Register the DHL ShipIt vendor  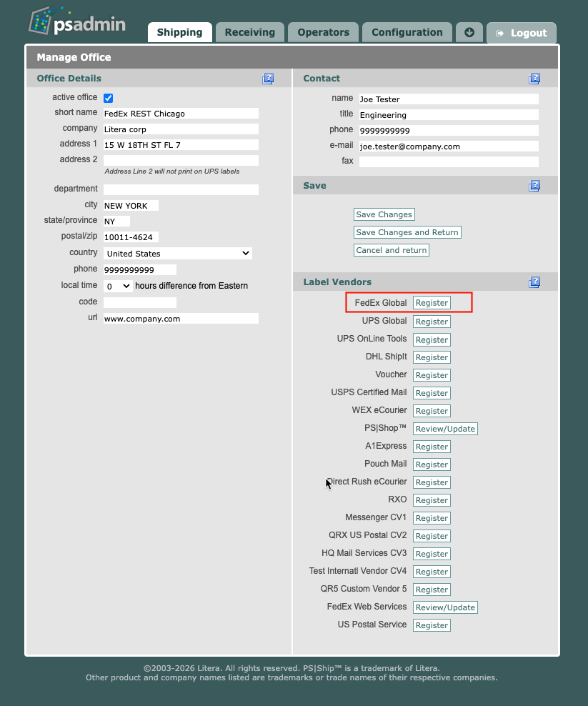432,357
